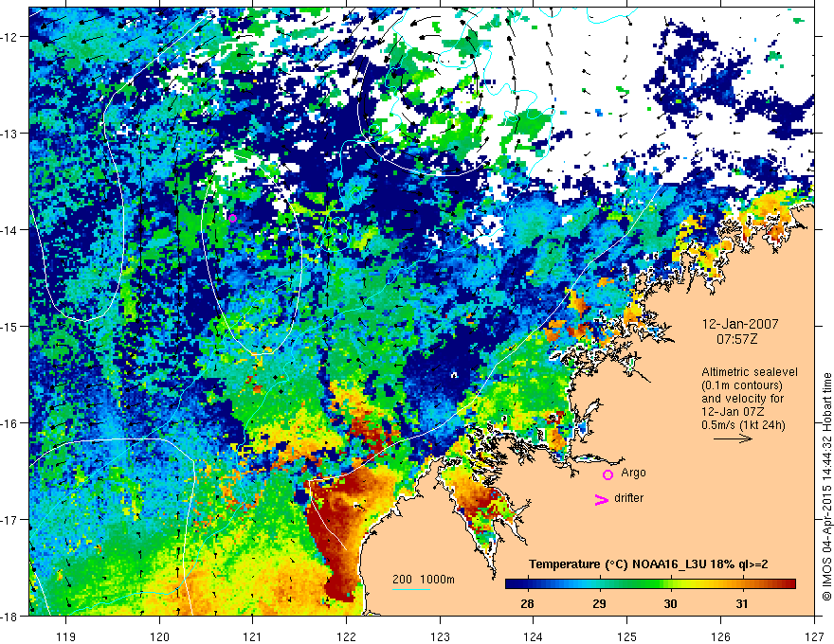Click the cyan 200/1000m isobath legend line
Viewport: 834px width, 644px height.
(x=411, y=589)
